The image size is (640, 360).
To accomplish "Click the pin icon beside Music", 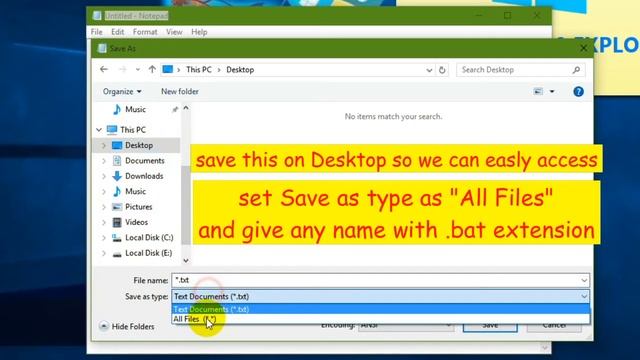I will tap(175, 109).
